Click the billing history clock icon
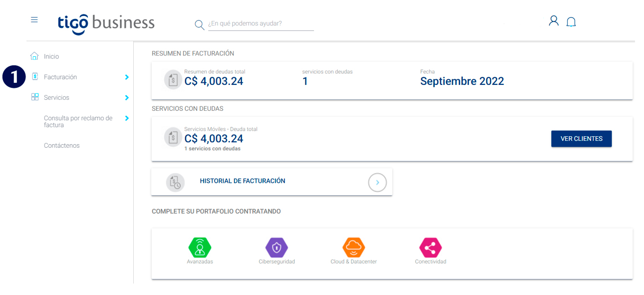The width and height of the screenshot is (644, 295). coord(175,182)
